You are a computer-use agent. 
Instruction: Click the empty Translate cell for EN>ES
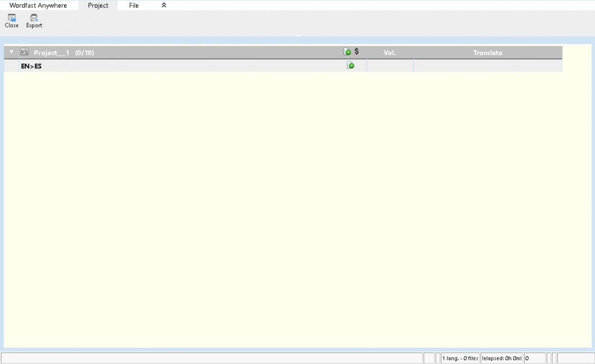point(487,66)
